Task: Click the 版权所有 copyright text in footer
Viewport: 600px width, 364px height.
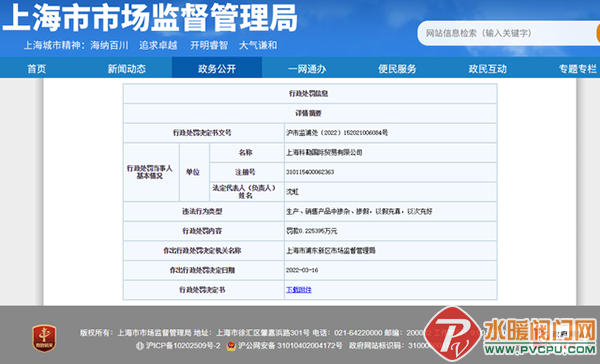Action: (96, 333)
